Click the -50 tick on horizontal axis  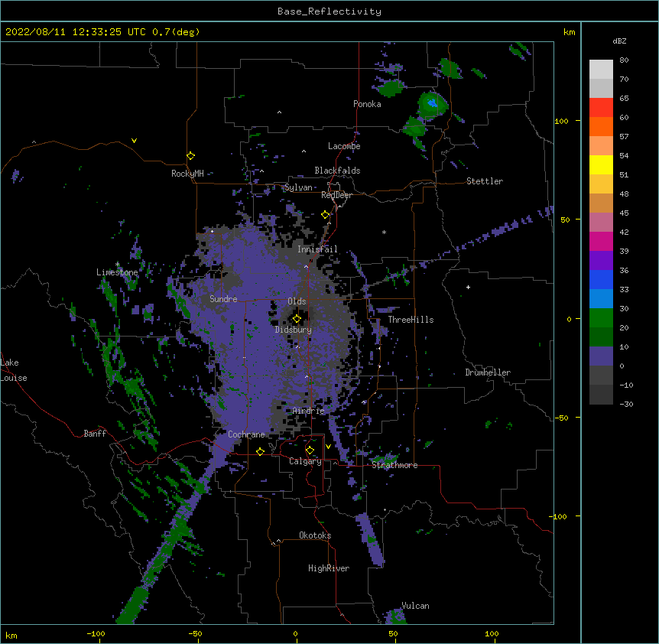195,633
